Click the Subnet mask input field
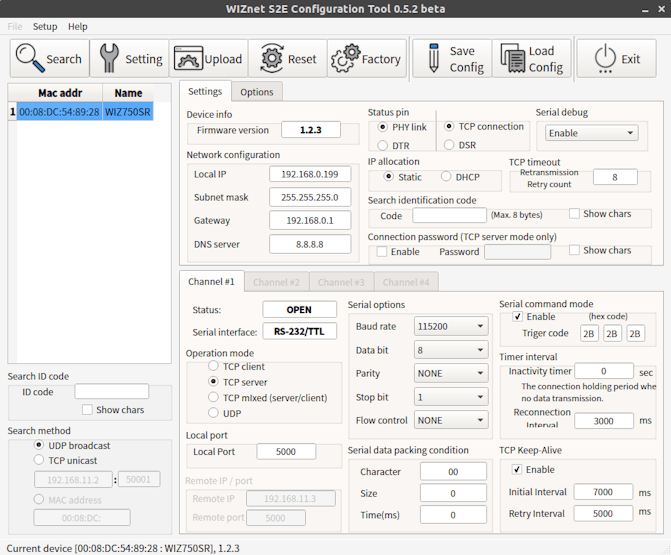671x555 pixels. tap(310, 197)
